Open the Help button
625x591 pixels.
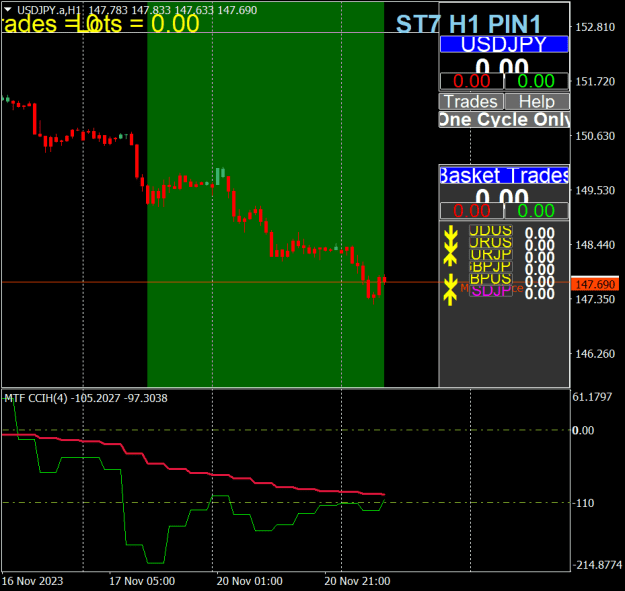click(x=537, y=102)
